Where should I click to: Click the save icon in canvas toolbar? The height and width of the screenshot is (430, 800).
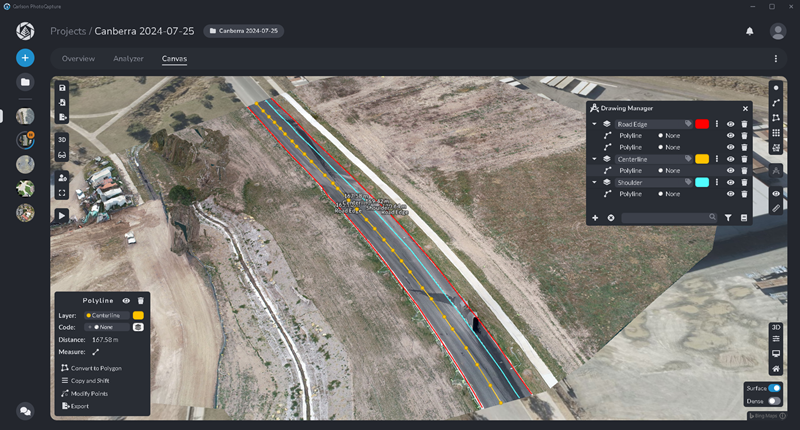click(62, 88)
